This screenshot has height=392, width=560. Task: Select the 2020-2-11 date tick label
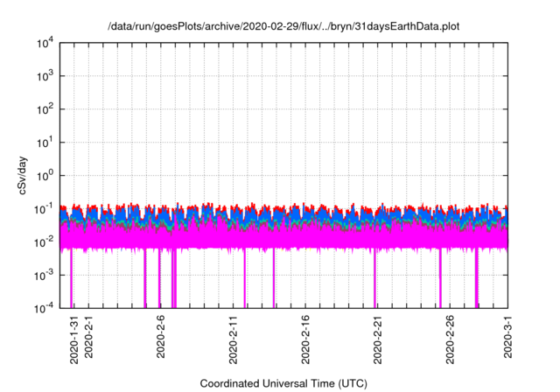coord(234,339)
